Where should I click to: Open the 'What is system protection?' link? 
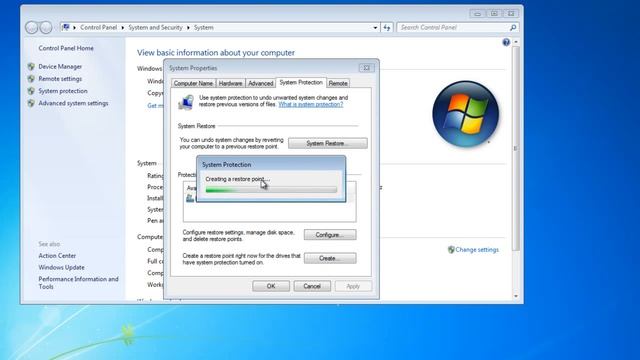[x=311, y=104]
